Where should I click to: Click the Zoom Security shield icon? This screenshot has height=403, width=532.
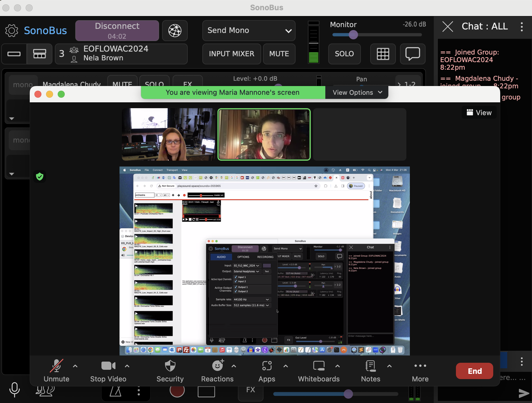[170, 366]
